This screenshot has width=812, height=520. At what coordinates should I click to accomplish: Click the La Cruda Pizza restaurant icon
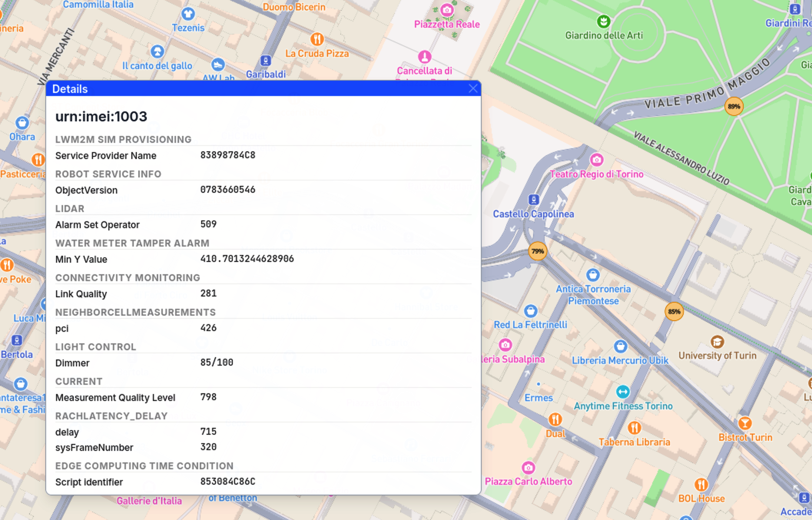pyautogui.click(x=317, y=39)
